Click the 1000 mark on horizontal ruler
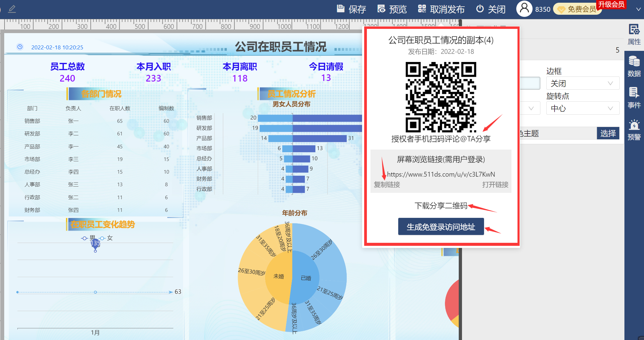The height and width of the screenshot is (340, 644). click(284, 26)
